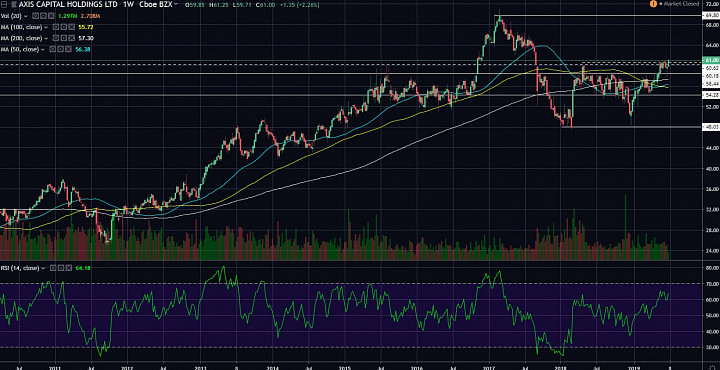Delete the MA (50, close) indicator
This screenshot has width=720, height=370.
(x=68, y=49)
